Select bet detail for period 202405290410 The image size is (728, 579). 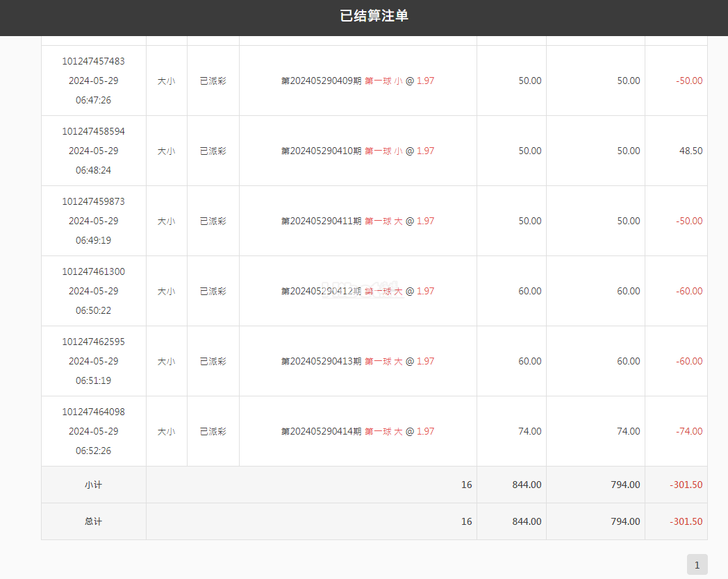358,151
